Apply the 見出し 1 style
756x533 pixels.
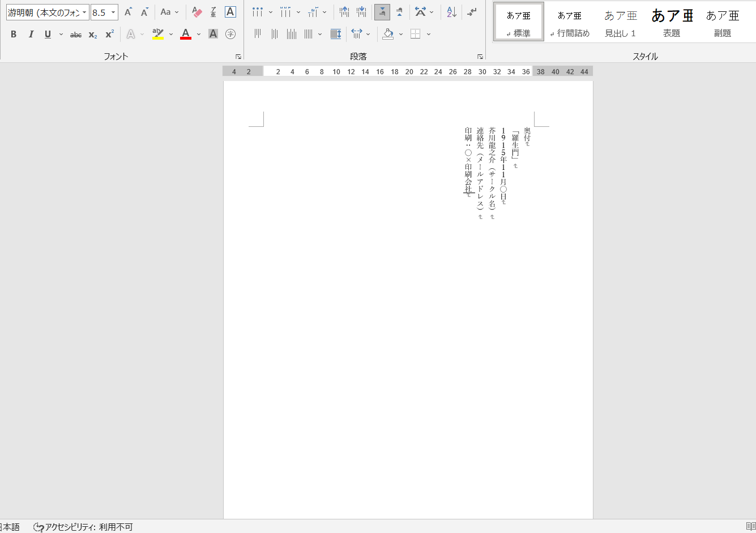(x=621, y=22)
